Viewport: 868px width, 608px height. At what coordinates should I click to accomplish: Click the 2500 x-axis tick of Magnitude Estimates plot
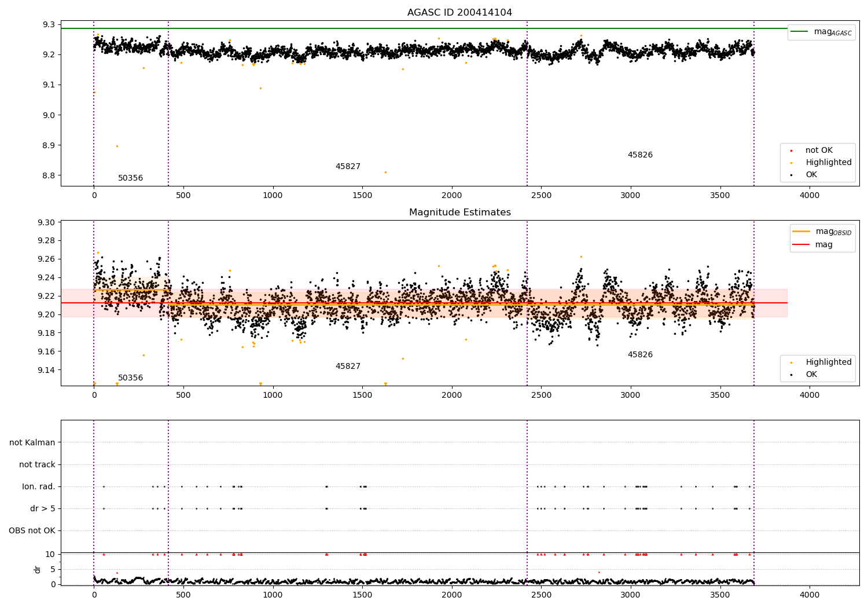(x=541, y=395)
